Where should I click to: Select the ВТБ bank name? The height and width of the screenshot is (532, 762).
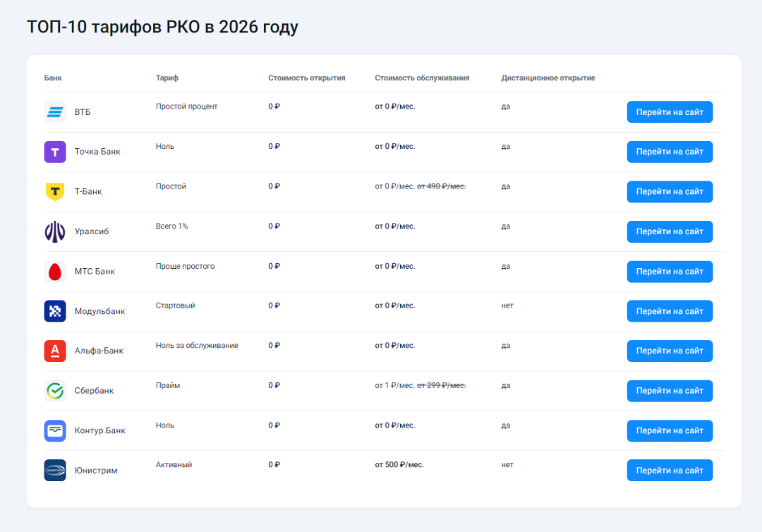point(83,111)
